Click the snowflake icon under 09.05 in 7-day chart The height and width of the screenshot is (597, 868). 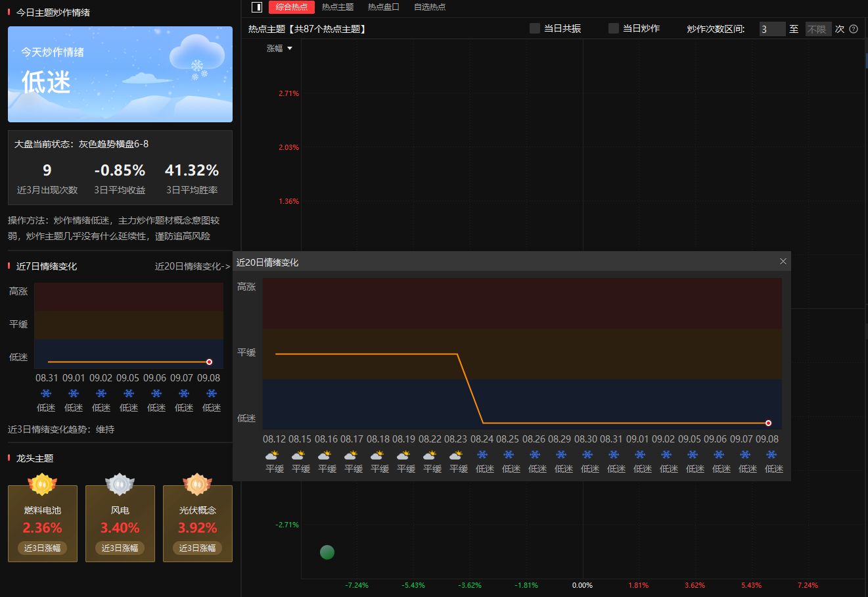click(x=129, y=393)
